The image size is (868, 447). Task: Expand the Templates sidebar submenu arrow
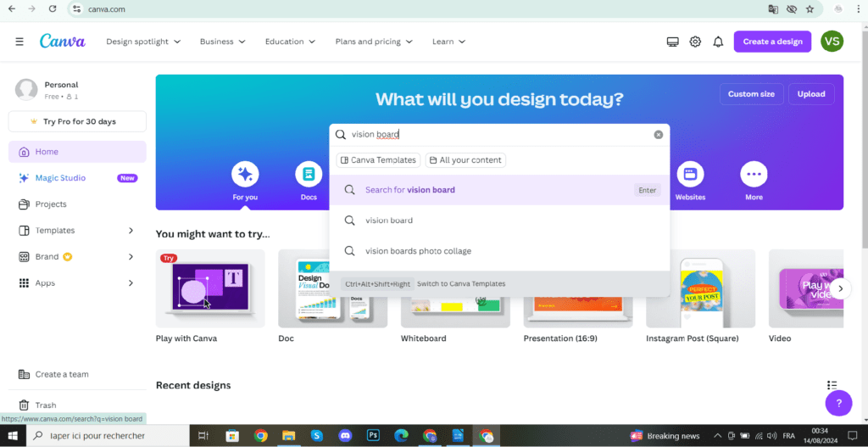click(131, 231)
